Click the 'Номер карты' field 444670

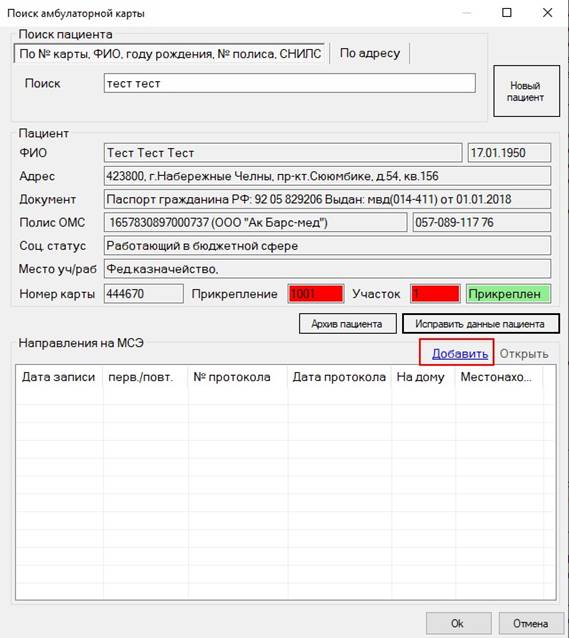click(x=144, y=293)
